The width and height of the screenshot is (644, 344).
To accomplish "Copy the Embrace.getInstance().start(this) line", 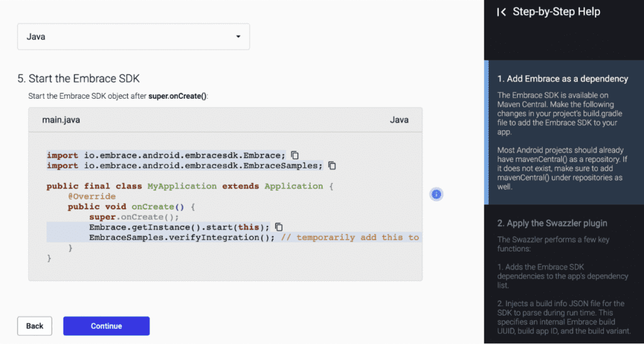I will [x=279, y=227].
